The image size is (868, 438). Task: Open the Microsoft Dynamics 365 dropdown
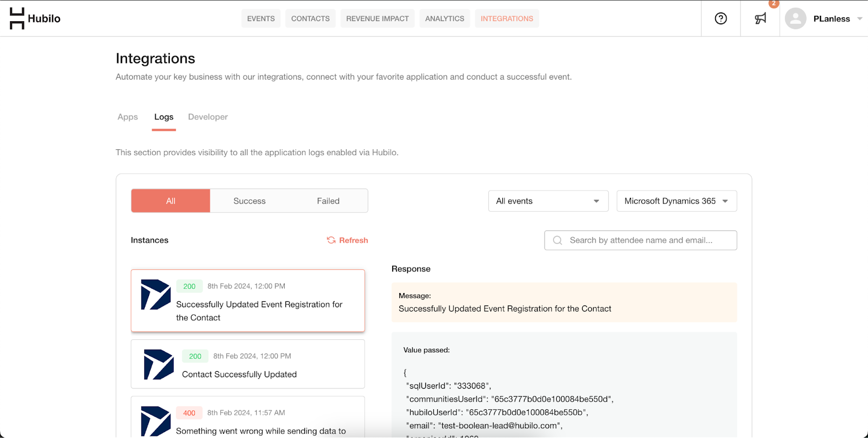pos(676,201)
